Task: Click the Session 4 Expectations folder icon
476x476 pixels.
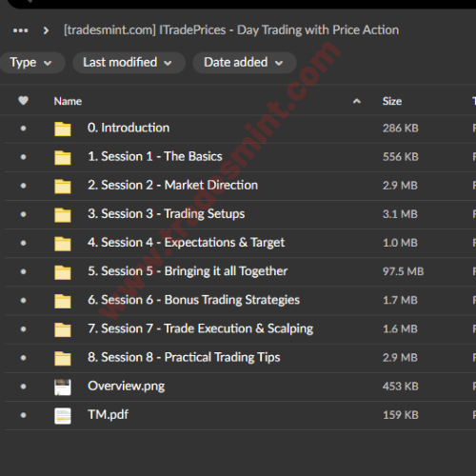Action: click(63, 244)
